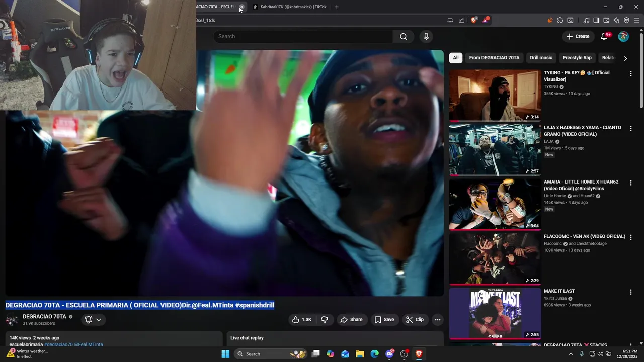This screenshot has height=362, width=644.
Task: Open subscription notification bell dropdown
Action: [93, 319]
